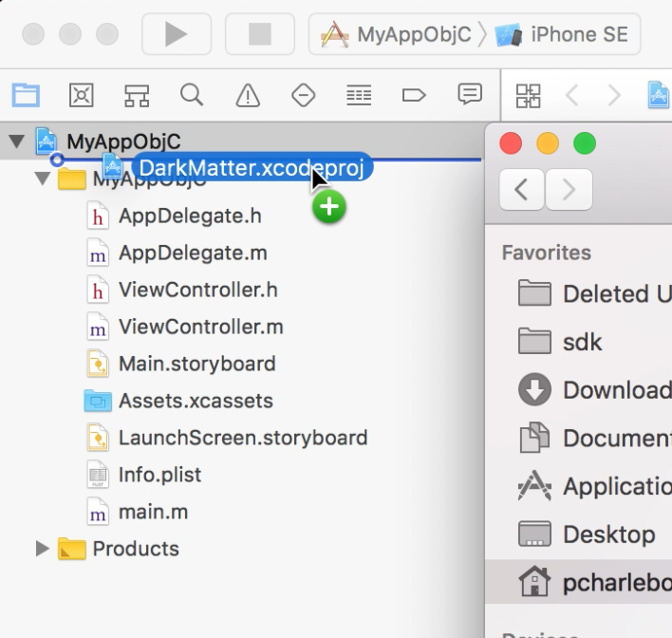Screen dimensions: 672x638
Task: Switch to the Source Control navigator
Action: pos(82,95)
